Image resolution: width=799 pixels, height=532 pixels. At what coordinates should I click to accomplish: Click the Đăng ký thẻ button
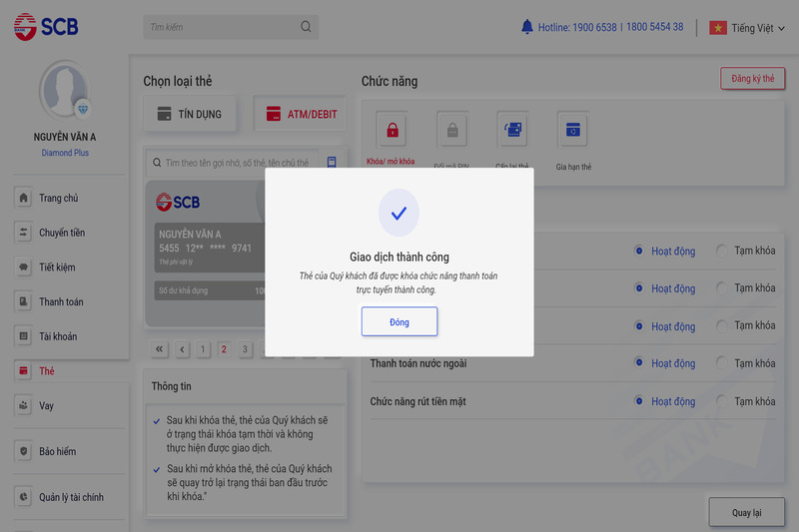click(x=753, y=79)
